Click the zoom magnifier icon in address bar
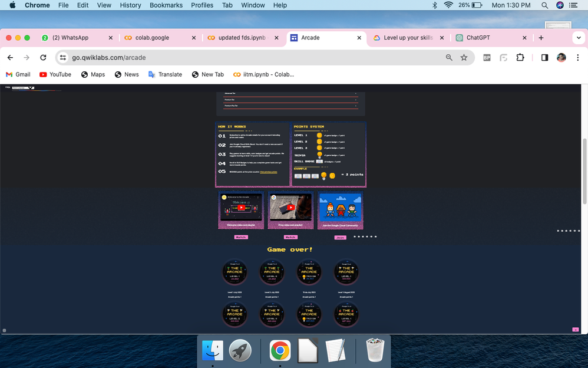The image size is (588, 368). [449, 57]
